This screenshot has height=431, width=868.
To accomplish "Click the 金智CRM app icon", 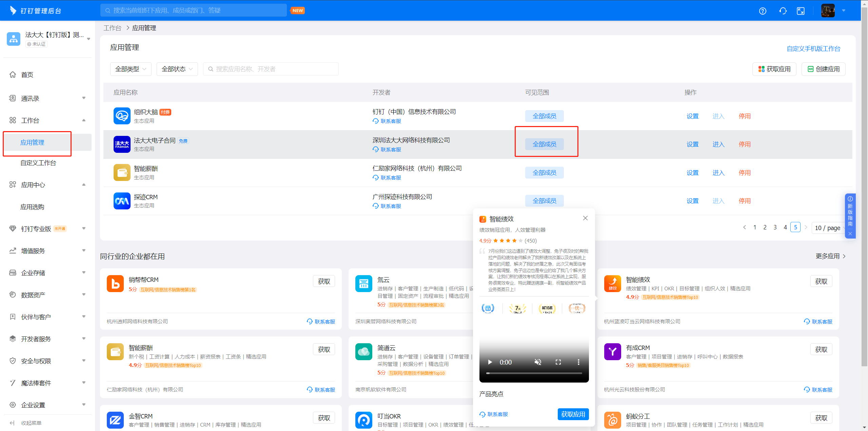I will click(x=115, y=420).
